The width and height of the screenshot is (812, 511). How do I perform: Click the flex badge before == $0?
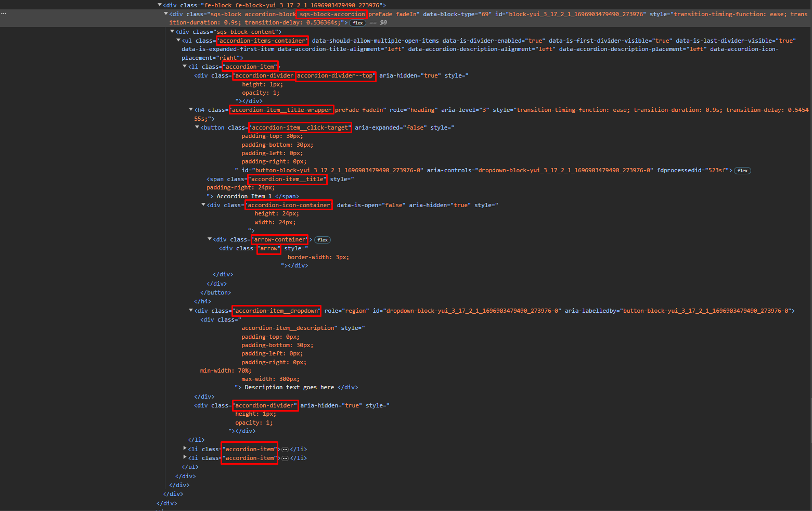[x=357, y=23]
